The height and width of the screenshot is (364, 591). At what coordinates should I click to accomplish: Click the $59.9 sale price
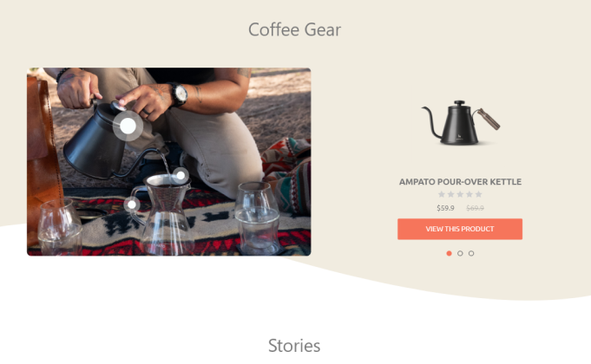click(x=445, y=208)
